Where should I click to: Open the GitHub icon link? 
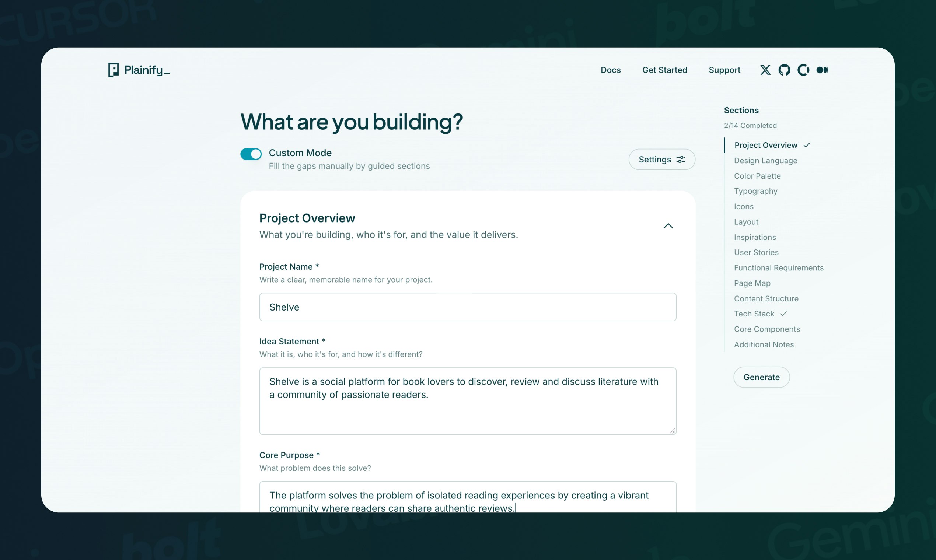click(784, 70)
